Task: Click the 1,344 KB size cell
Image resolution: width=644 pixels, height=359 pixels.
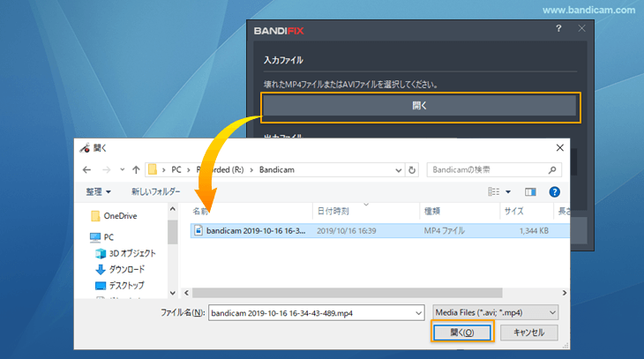Action: coord(534,231)
